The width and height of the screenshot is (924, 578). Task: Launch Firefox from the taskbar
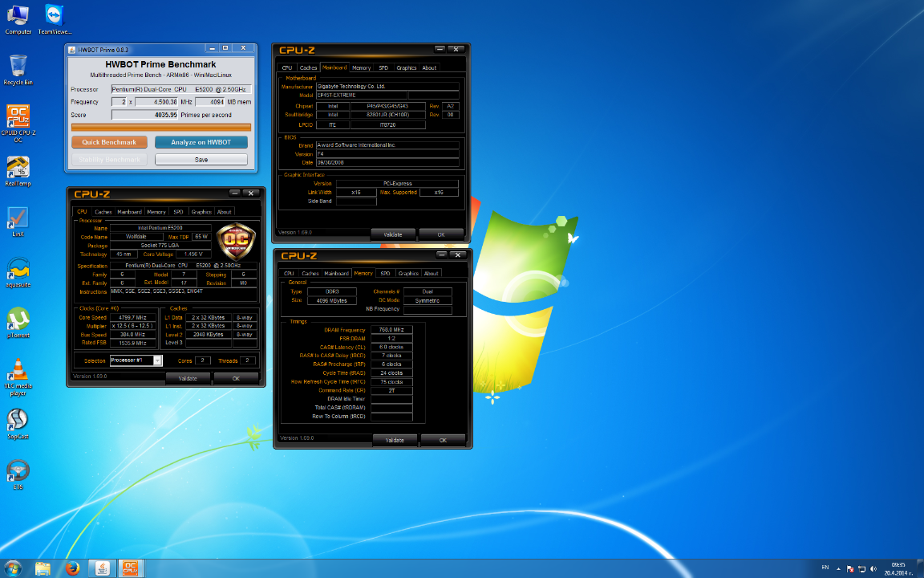click(72, 568)
